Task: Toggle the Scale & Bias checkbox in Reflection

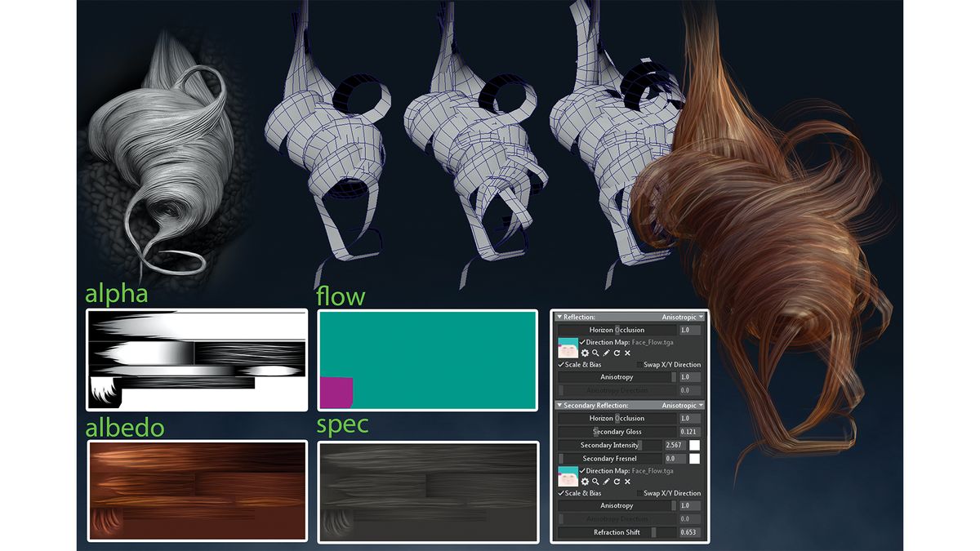Action: point(561,365)
